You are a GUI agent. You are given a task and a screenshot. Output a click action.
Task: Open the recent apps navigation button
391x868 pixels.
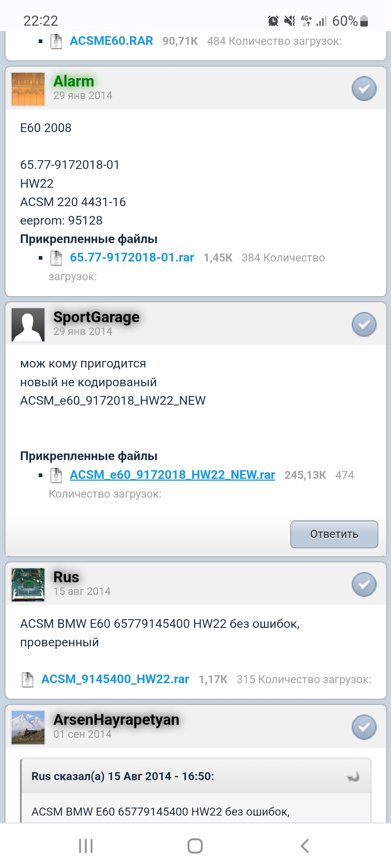click(x=86, y=846)
